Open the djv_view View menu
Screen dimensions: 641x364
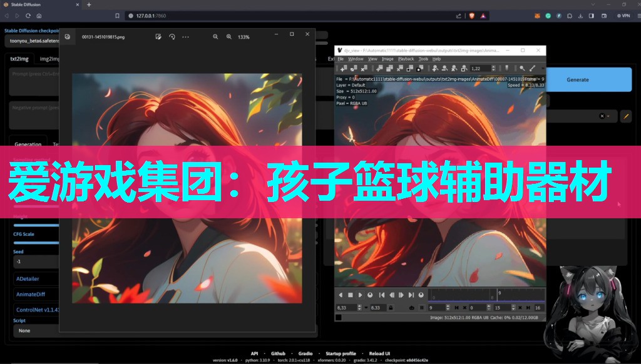[x=372, y=59]
